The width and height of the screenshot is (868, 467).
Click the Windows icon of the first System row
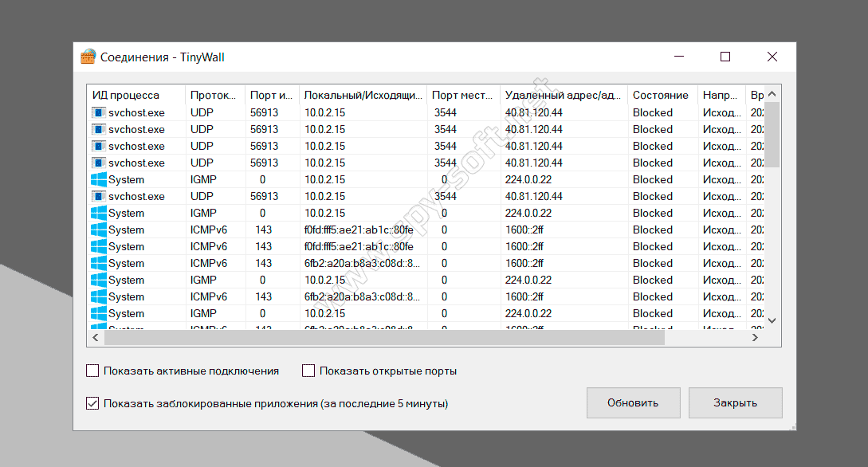tap(99, 179)
